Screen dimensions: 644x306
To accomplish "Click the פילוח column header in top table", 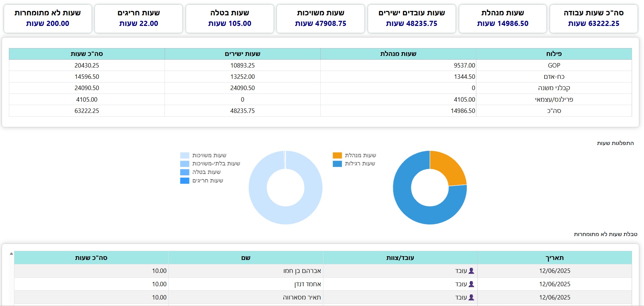I will coord(554,54).
